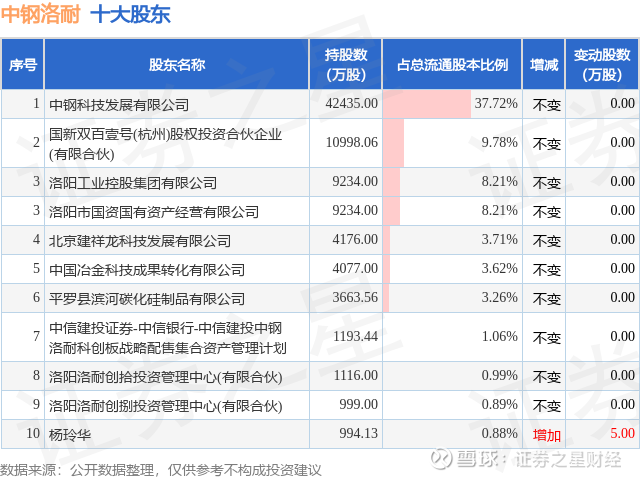Select shareholder 平罗县滨河碳化硅制品有限公司
Image resolution: width=640 pixels, height=479 pixels.
pos(147,299)
